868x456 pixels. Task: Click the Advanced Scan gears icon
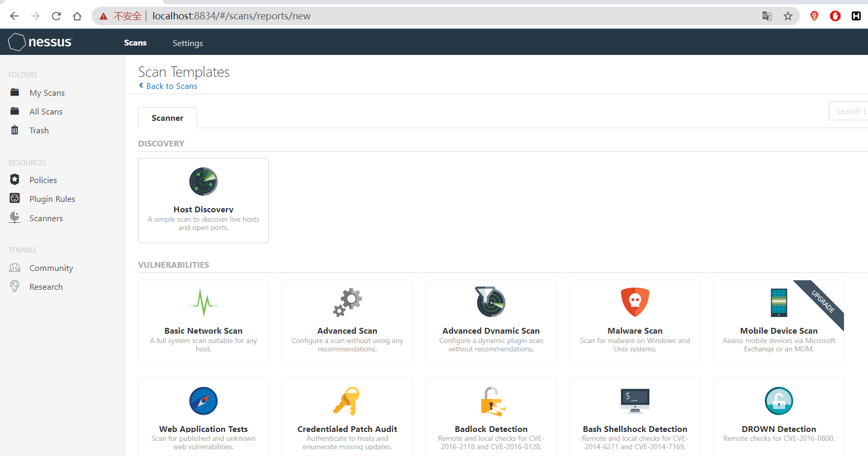[x=347, y=302]
